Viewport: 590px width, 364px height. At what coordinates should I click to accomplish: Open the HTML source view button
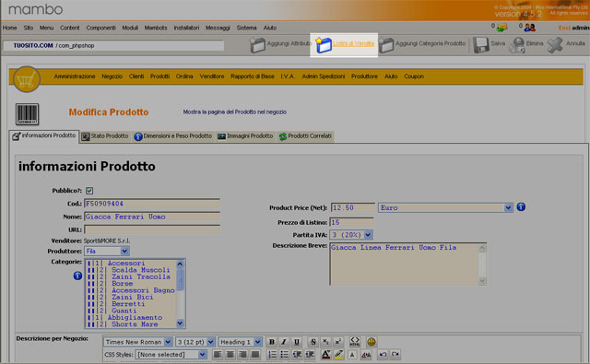(354, 342)
